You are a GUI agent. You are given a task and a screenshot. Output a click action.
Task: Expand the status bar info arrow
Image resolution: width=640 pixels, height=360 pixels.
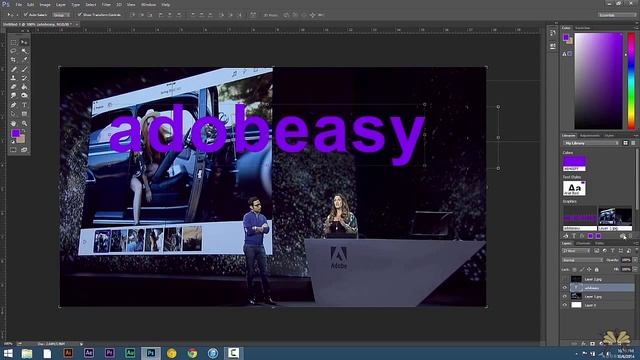coord(81,344)
